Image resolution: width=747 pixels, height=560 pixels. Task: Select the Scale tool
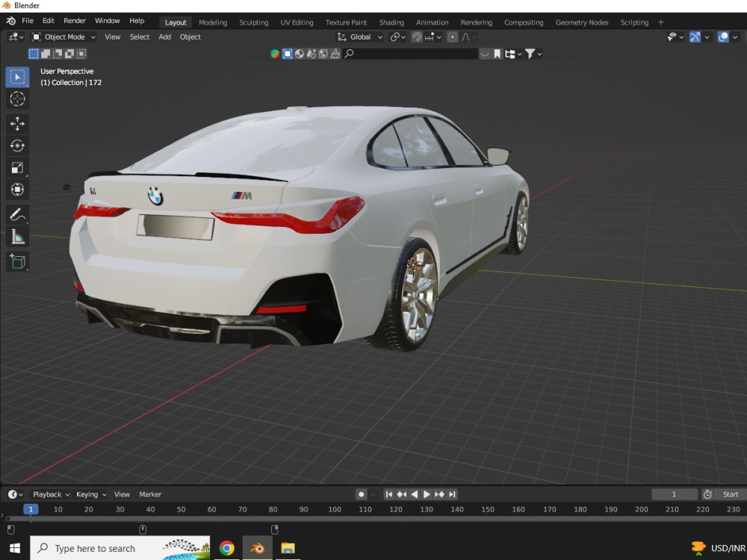(x=17, y=167)
